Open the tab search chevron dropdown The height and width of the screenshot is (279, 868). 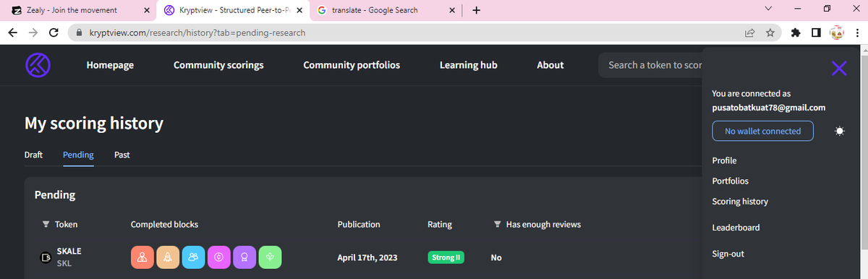point(767,9)
